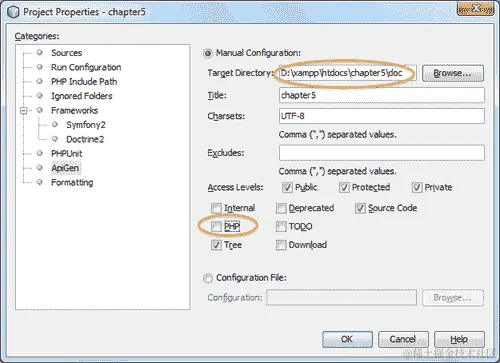The width and height of the screenshot is (500, 363).
Task: Enable the Deprecated checkbox
Action: pyautogui.click(x=281, y=208)
